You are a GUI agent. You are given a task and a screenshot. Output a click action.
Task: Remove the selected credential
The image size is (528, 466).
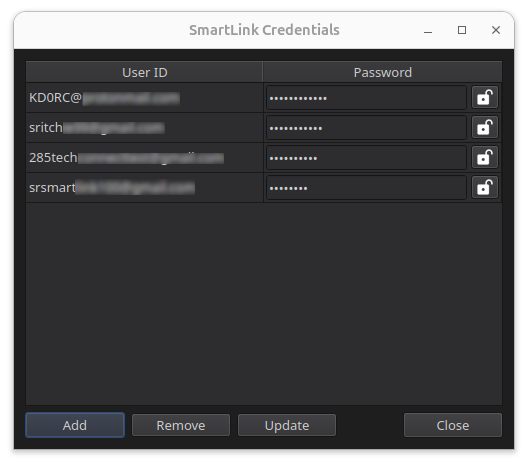click(181, 425)
